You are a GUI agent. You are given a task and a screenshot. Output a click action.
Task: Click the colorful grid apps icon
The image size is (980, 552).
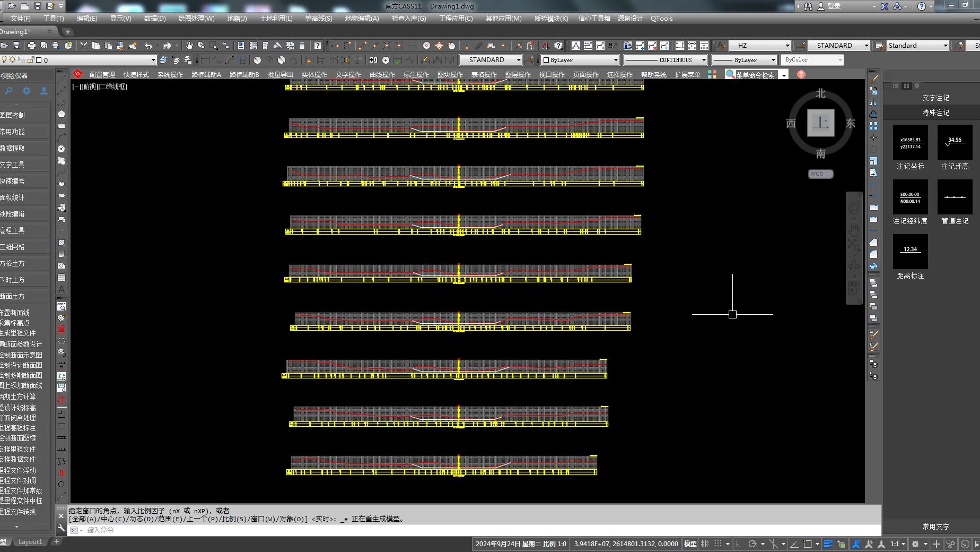pos(712,74)
